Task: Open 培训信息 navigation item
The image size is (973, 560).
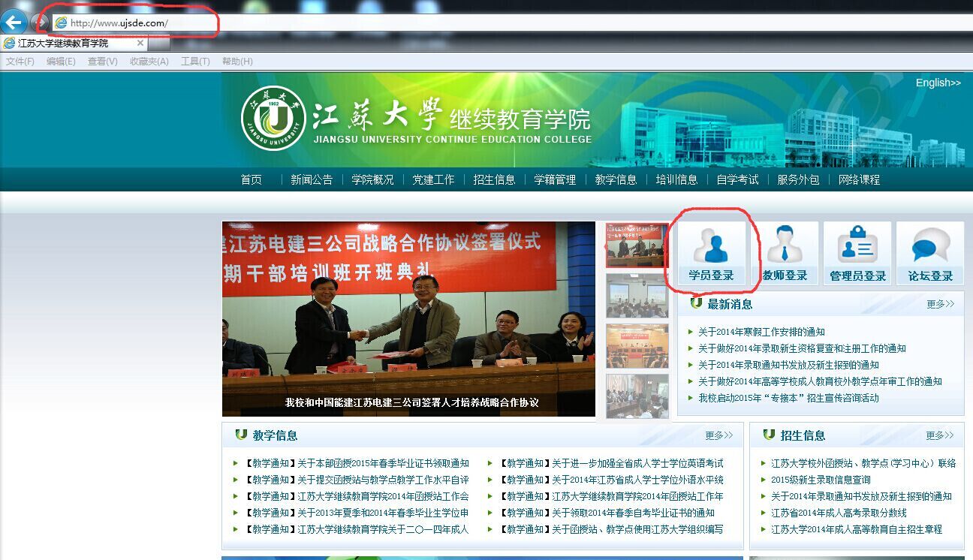Action: (676, 179)
